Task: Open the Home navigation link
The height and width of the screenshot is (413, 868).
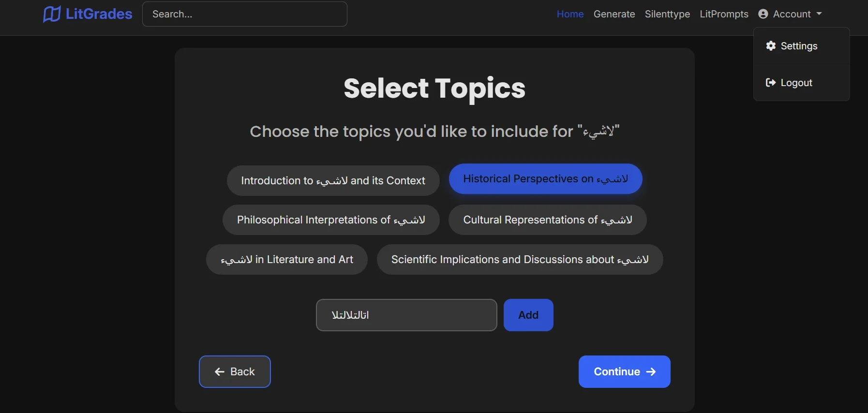Action: point(570,14)
